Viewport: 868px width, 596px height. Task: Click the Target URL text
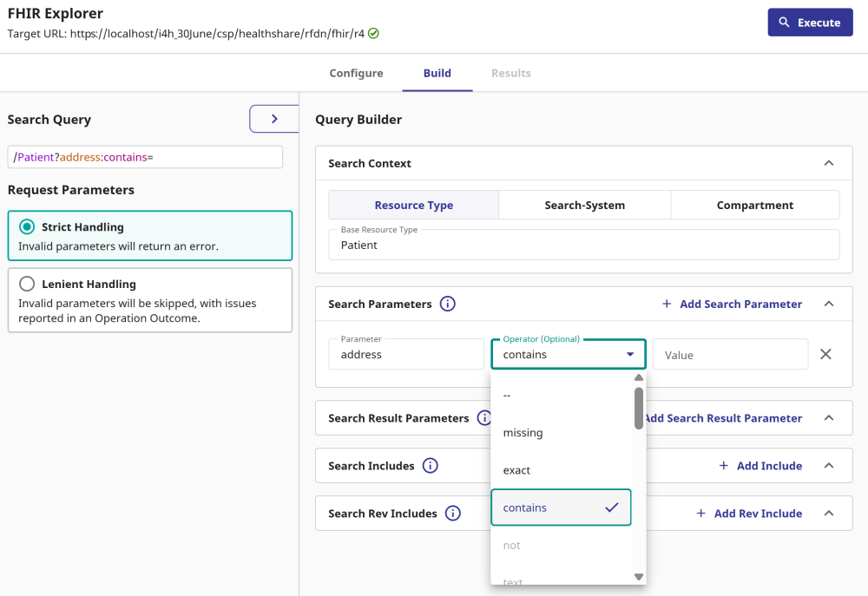(x=186, y=34)
